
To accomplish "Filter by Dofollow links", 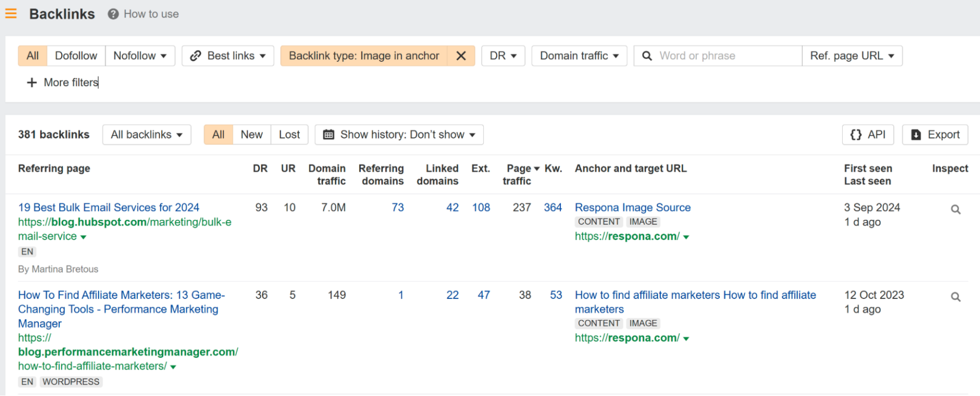I will (x=76, y=56).
